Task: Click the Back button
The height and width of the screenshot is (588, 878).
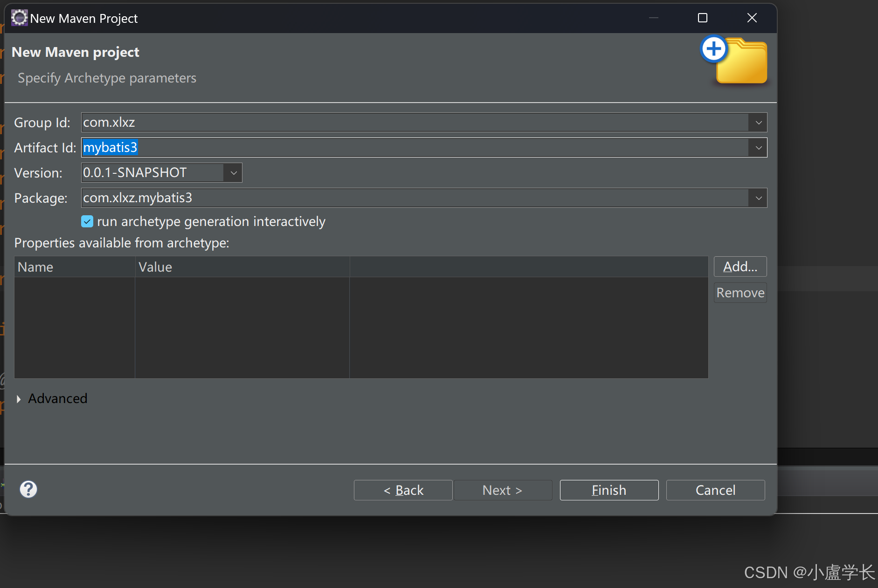Action: tap(403, 490)
